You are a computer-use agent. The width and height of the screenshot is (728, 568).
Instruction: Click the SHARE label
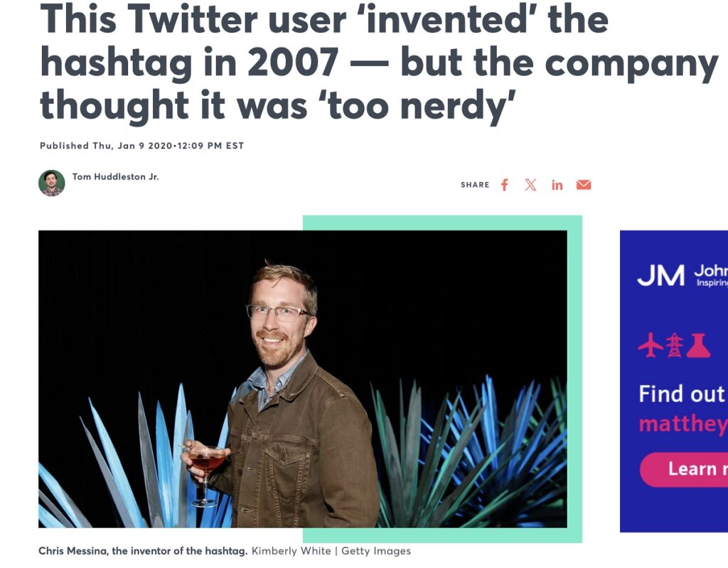tap(475, 185)
